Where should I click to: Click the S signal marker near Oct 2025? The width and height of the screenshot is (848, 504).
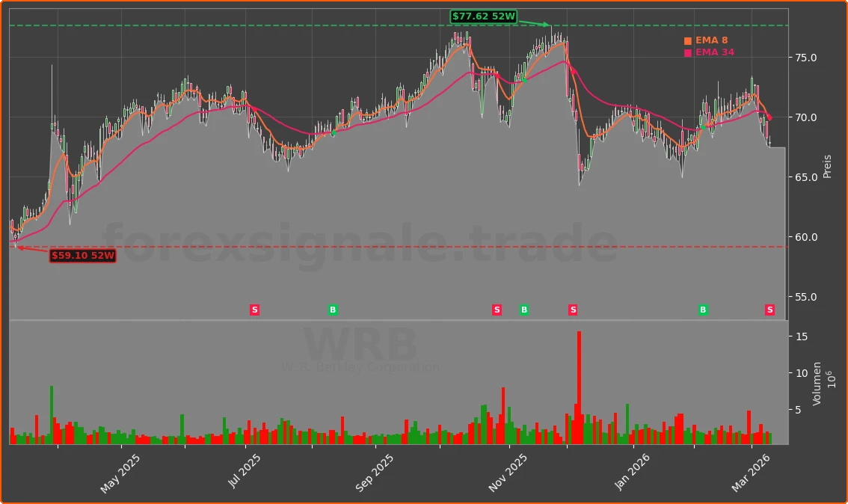pos(496,309)
